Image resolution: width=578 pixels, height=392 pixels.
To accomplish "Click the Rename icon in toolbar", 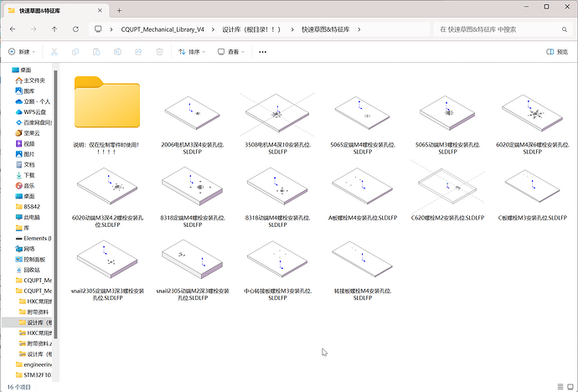I will (117, 52).
